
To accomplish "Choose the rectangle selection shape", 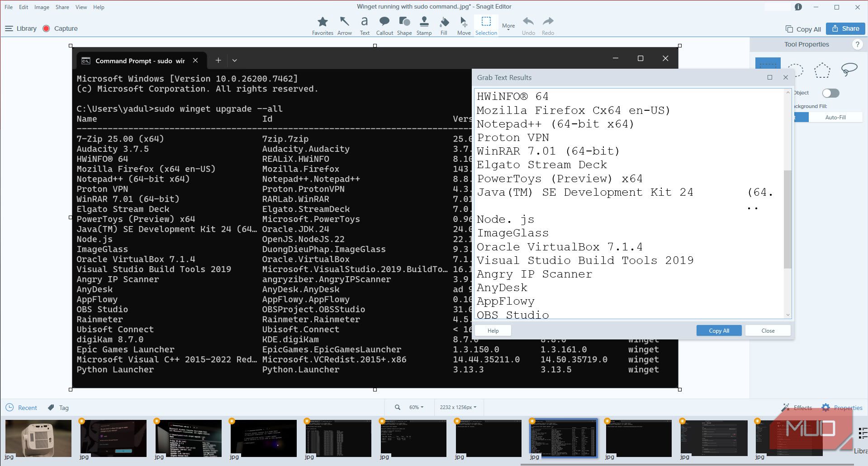I will tap(768, 64).
